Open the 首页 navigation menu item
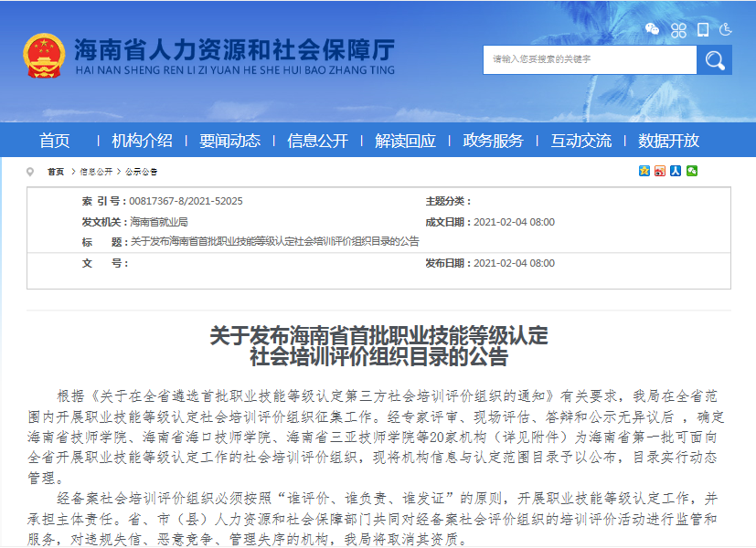 point(54,141)
